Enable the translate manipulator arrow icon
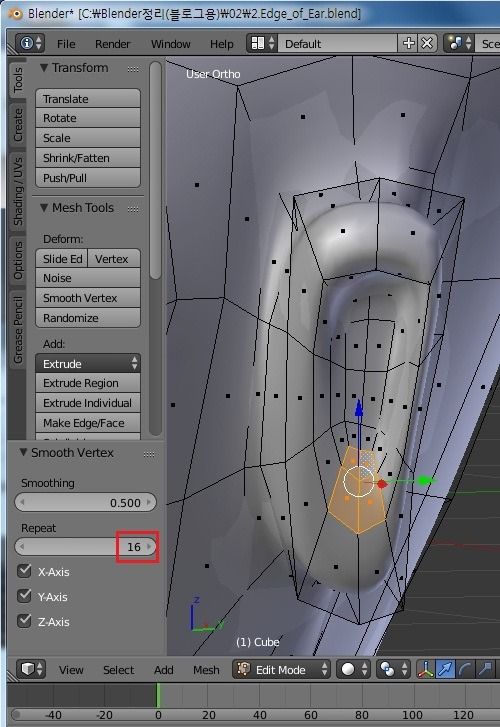500x727 pixels. [445, 669]
